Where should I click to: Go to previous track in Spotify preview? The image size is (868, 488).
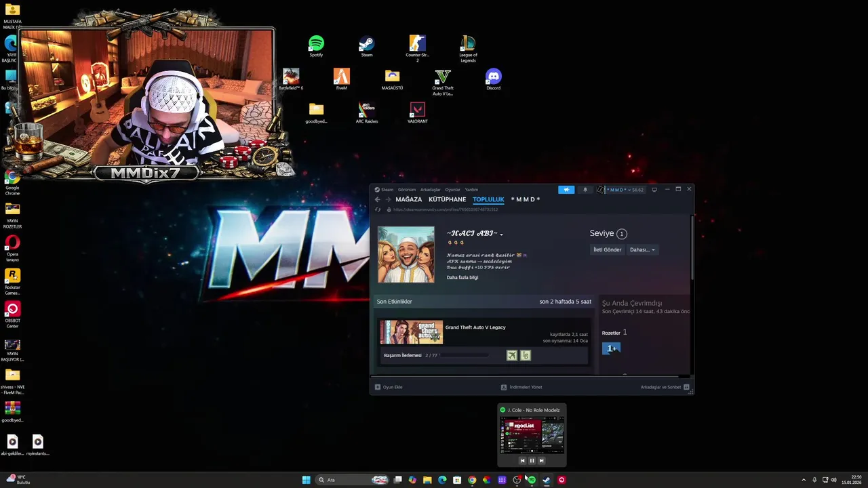click(x=522, y=461)
